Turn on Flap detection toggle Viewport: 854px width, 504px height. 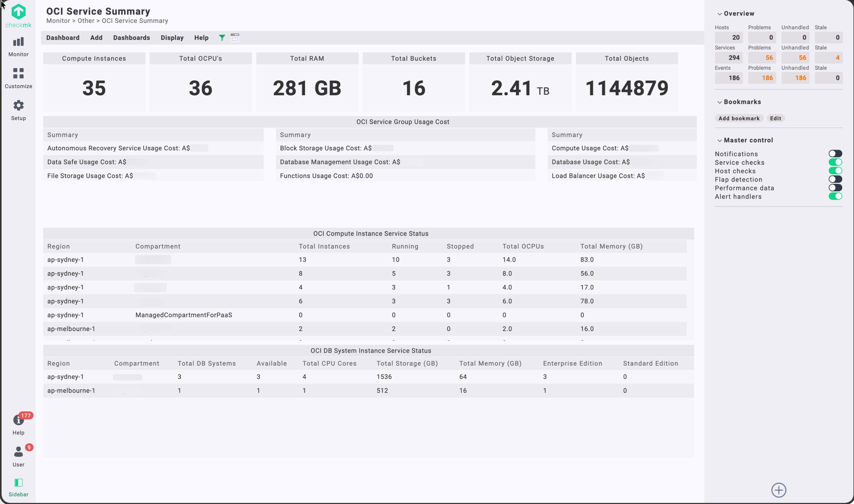(x=835, y=179)
